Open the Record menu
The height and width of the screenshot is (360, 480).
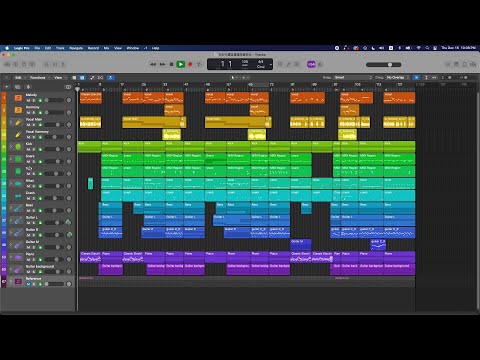point(93,48)
